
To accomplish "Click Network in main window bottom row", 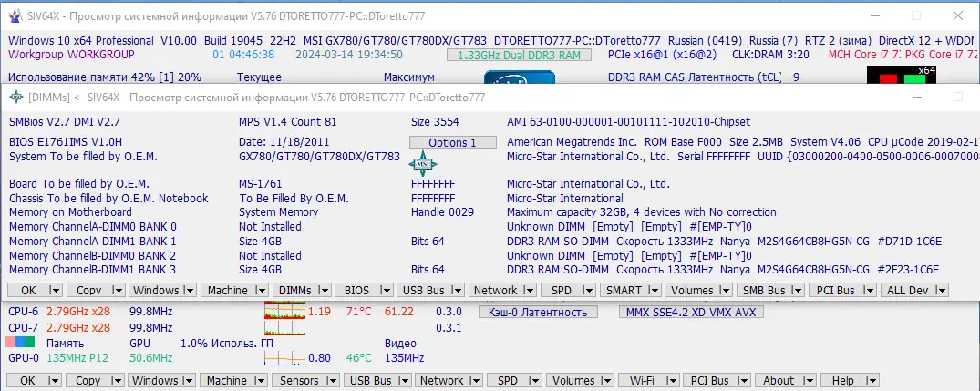I will pyautogui.click(x=441, y=380).
